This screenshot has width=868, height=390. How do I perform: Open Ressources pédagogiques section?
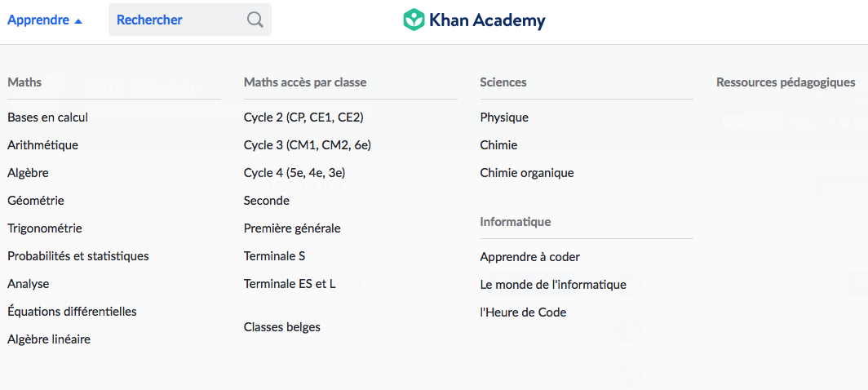coord(786,82)
